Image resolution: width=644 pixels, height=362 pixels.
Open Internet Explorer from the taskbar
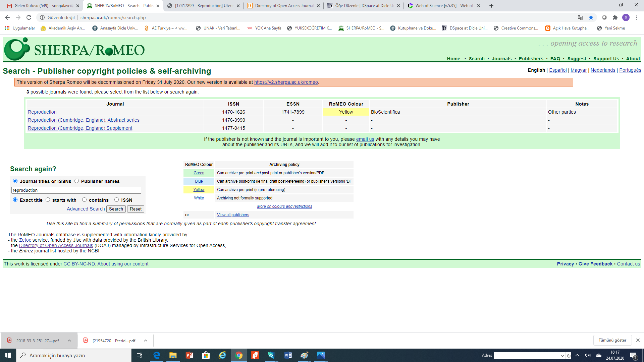coord(222,355)
